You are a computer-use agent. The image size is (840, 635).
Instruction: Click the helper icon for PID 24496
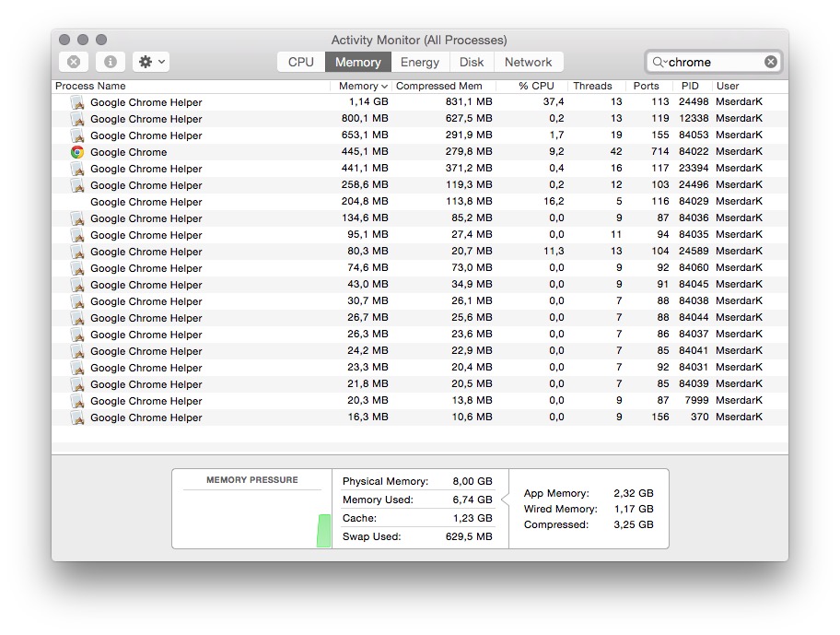coord(77,185)
